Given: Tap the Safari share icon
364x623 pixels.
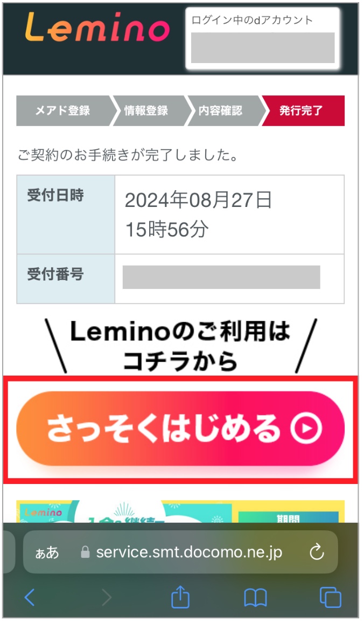Looking at the screenshot, I should pos(181,597).
